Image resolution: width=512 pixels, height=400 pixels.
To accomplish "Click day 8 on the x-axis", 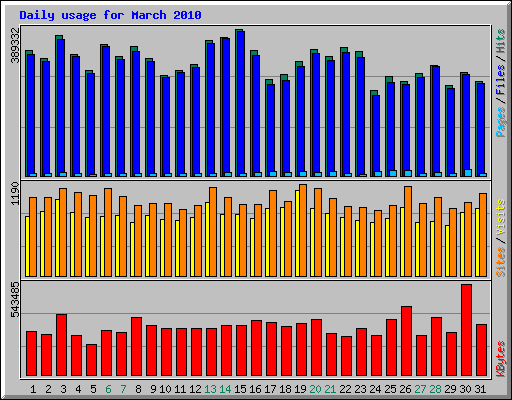I will [138, 389].
